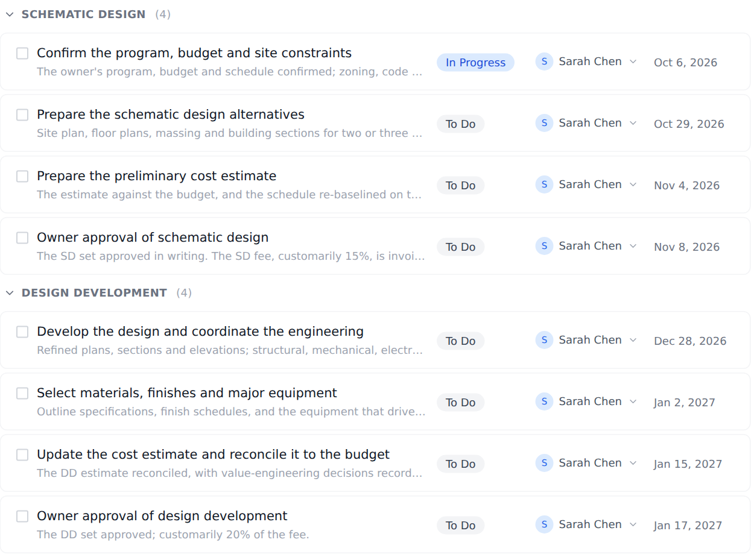Click To Do status of 'Owner approval of schematic design'

[460, 247]
